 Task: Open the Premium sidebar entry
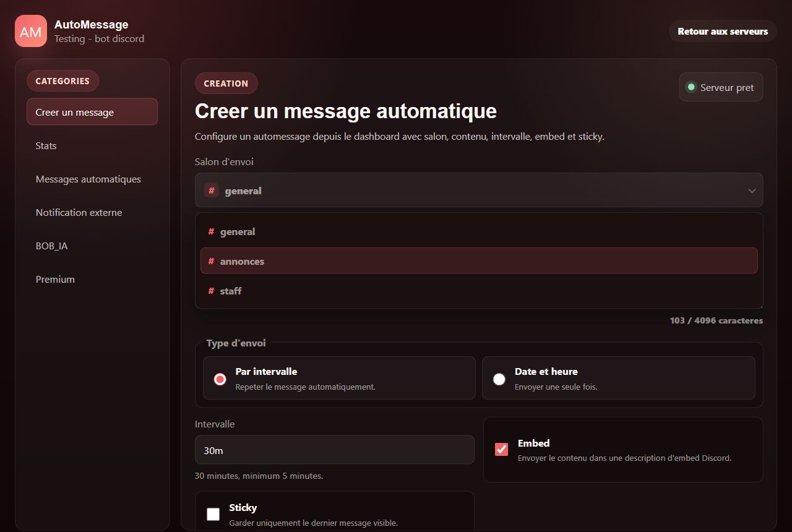92,280
